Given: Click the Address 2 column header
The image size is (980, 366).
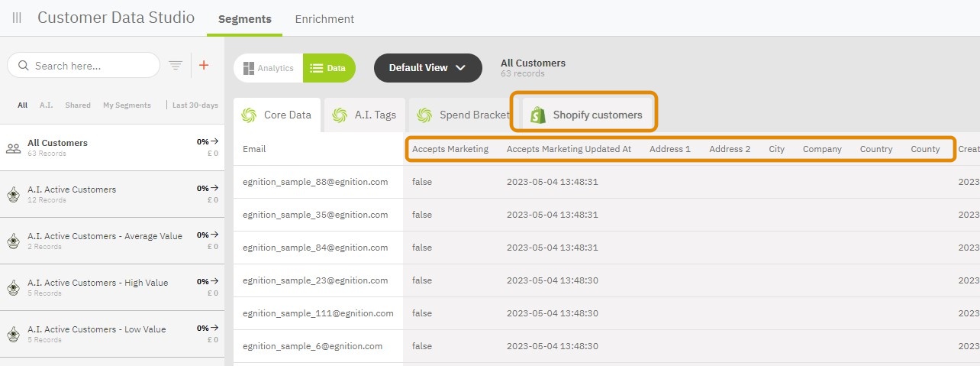Looking at the screenshot, I should tap(730, 149).
